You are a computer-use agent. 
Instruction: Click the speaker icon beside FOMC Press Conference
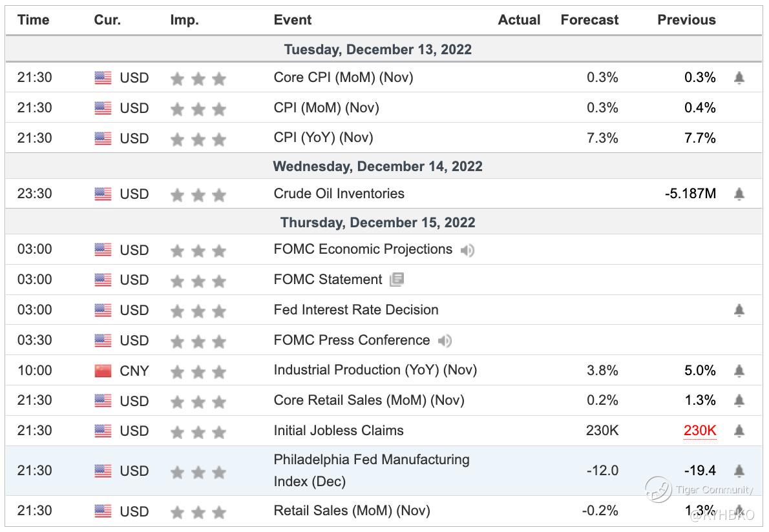point(445,341)
